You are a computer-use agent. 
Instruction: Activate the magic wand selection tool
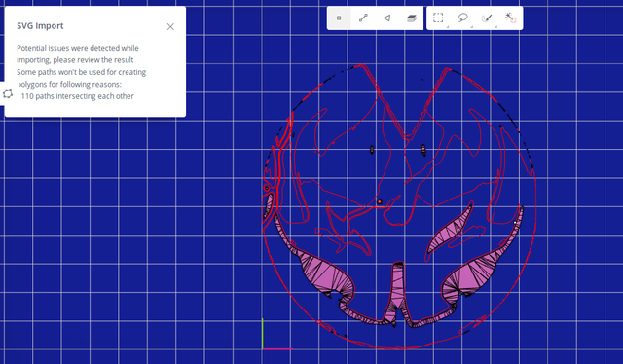(x=510, y=18)
